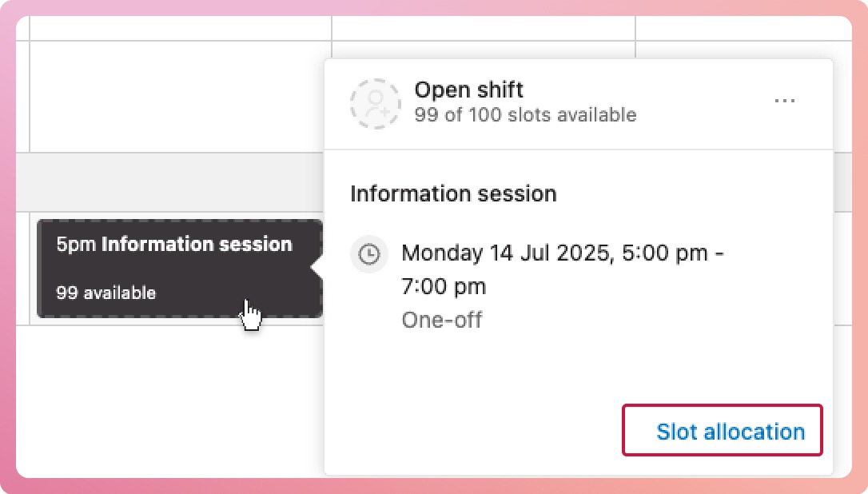Click the "Information session" heading in popover
This screenshot has height=494, width=868.
453,193
